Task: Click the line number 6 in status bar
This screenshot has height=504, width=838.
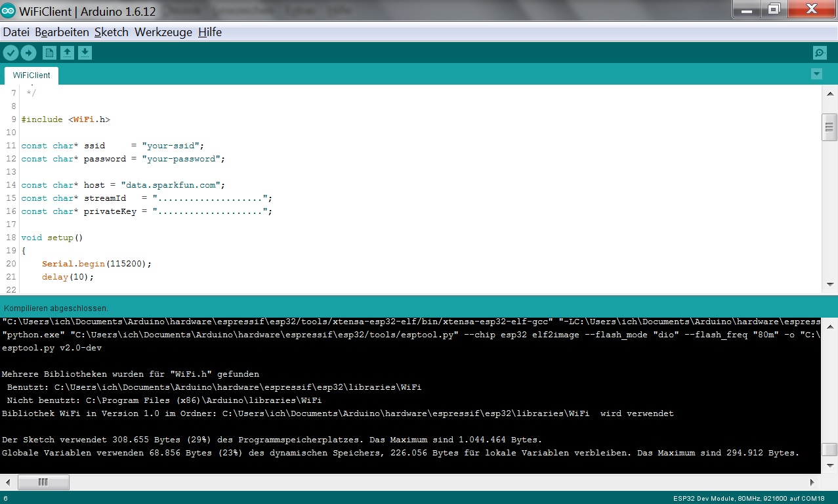Action: point(5,498)
